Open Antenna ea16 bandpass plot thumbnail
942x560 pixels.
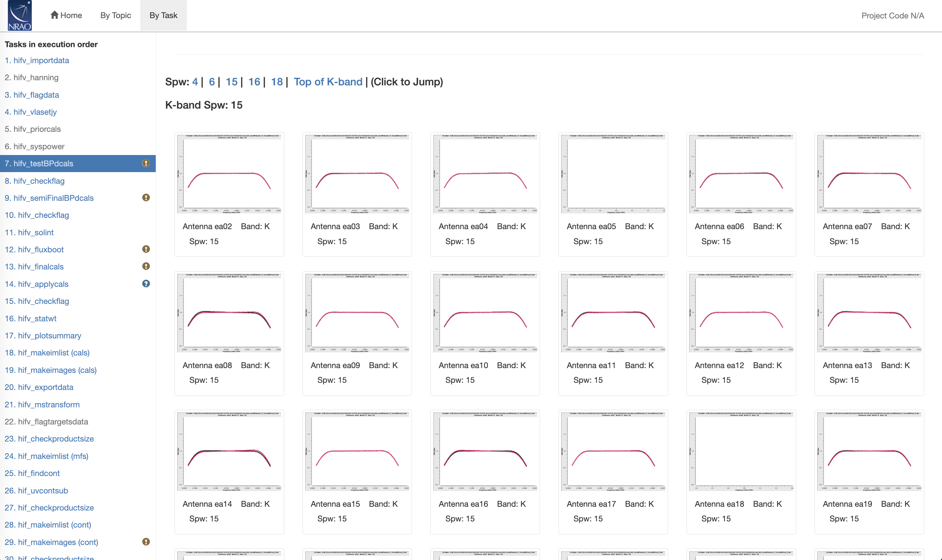pos(485,452)
